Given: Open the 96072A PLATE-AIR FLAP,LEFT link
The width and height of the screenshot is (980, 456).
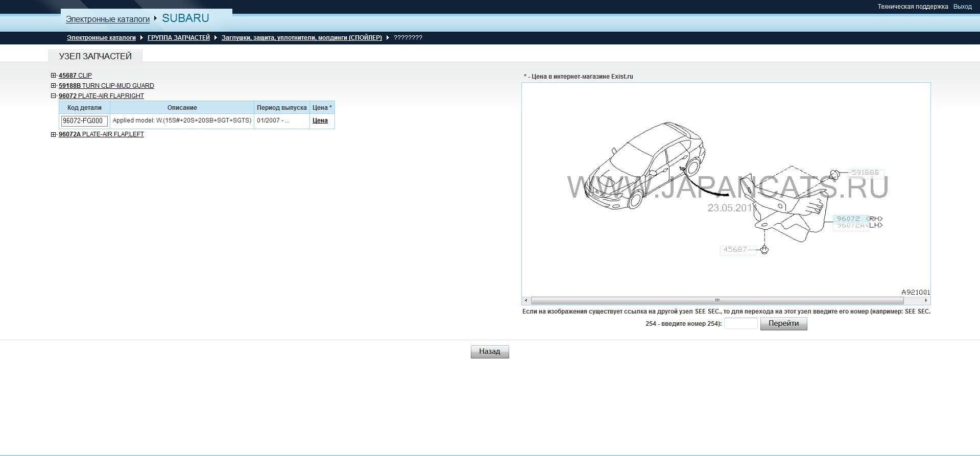Looking at the screenshot, I should click(x=101, y=134).
